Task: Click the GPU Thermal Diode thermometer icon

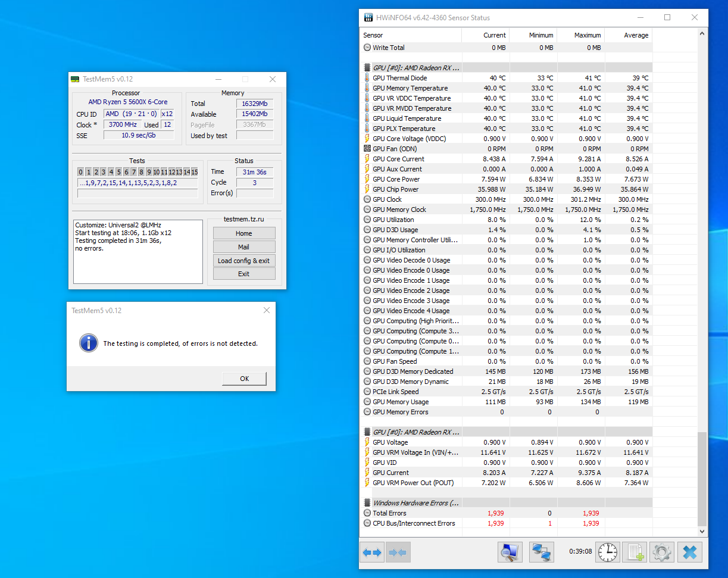Action: [367, 78]
